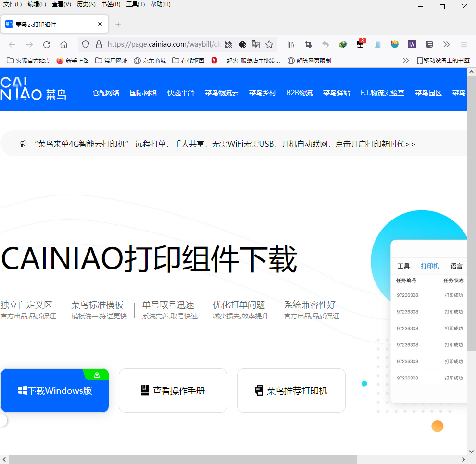Click the horizontal scrollbar thumb
476x464 pixels.
coord(182,460)
